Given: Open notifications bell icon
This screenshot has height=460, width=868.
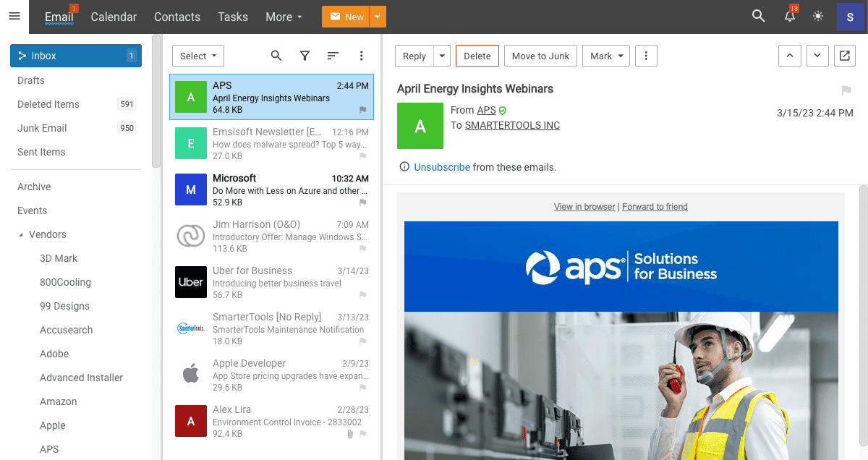Looking at the screenshot, I should (790, 17).
